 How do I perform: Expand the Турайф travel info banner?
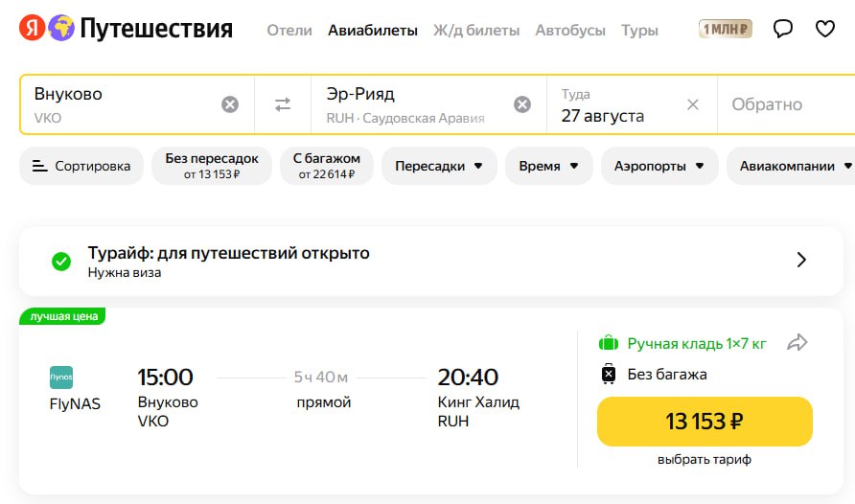click(801, 260)
